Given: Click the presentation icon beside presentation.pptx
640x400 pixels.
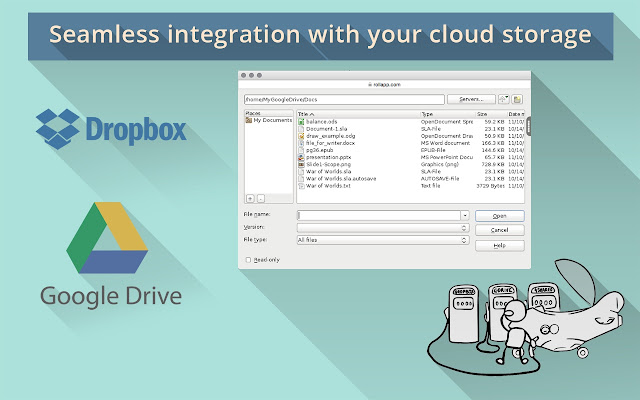Looking at the screenshot, I should point(301,157).
